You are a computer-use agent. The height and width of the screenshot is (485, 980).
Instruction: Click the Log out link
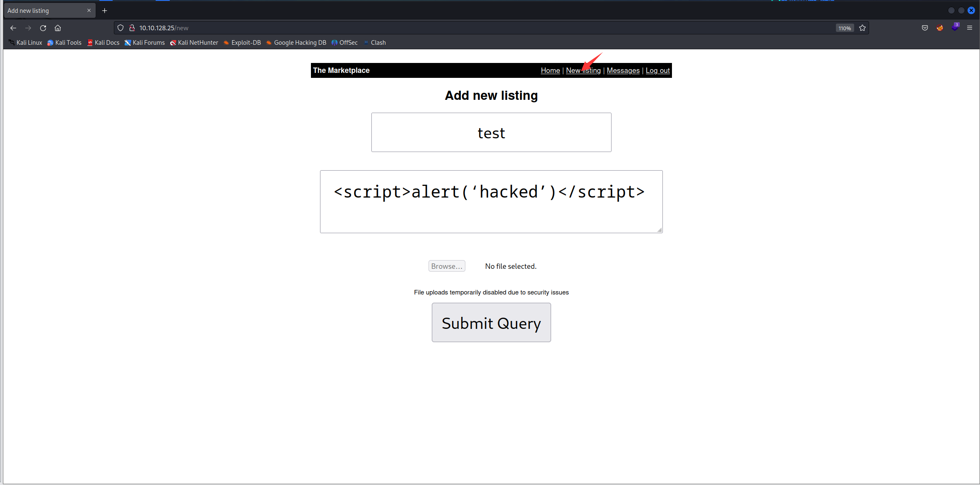point(657,70)
